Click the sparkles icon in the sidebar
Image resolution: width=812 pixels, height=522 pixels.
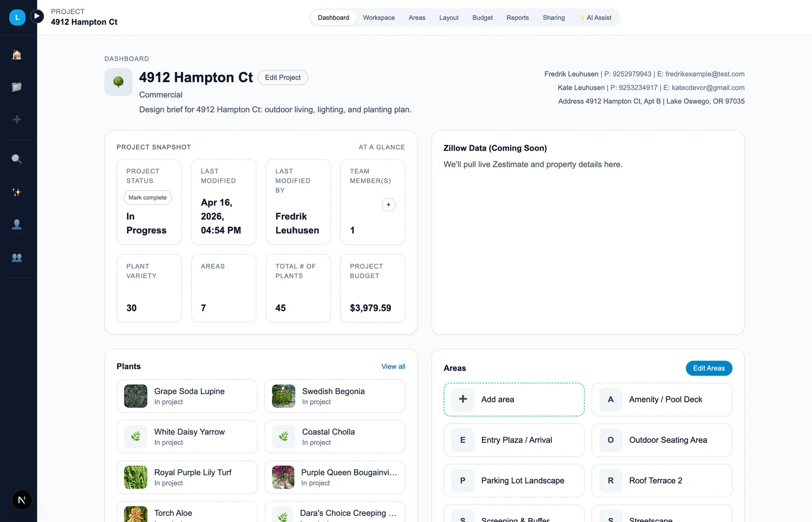point(17,192)
